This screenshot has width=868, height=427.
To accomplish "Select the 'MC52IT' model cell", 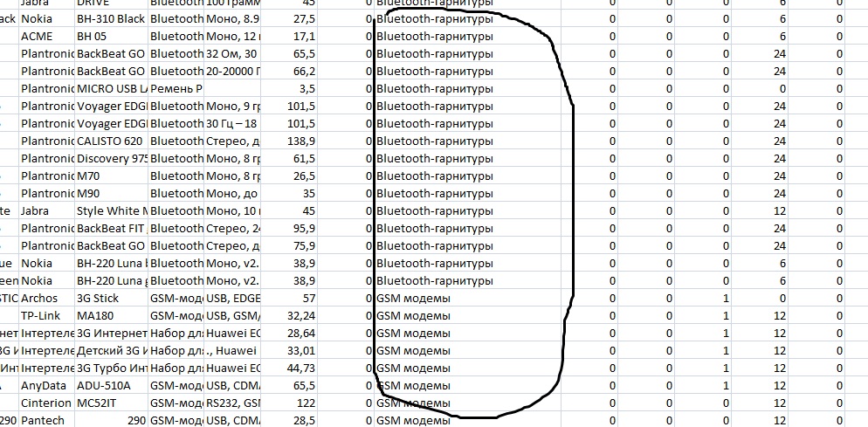I will pos(111,403).
